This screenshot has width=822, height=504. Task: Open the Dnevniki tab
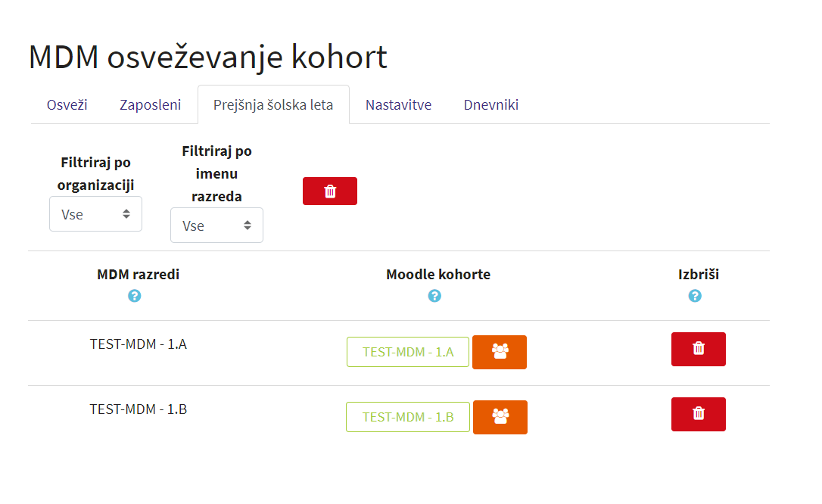point(490,104)
